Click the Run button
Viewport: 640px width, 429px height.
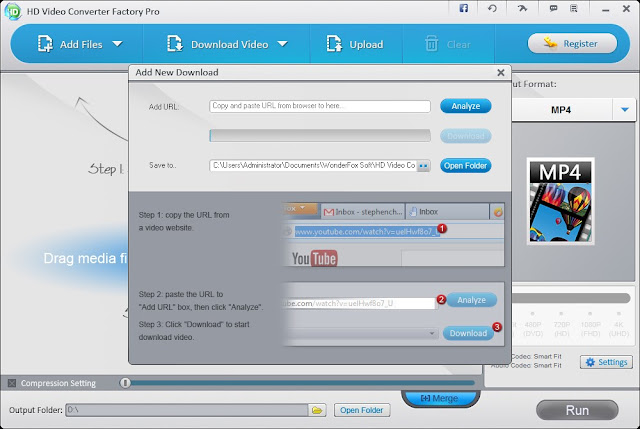577,410
